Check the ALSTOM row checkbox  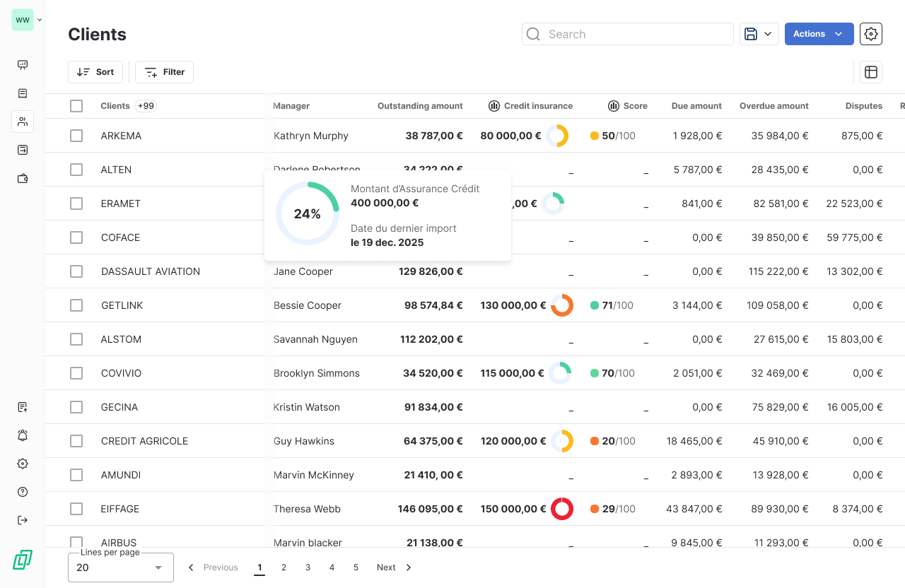click(x=76, y=339)
